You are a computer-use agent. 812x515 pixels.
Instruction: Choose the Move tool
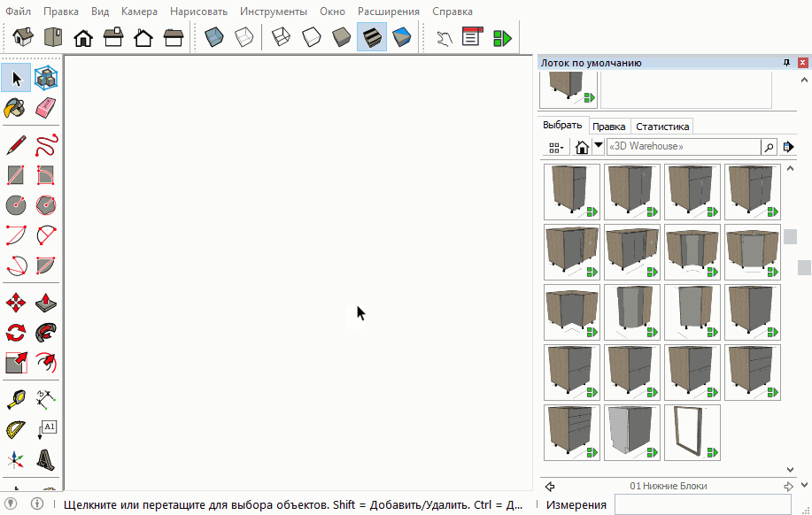pyautogui.click(x=16, y=303)
